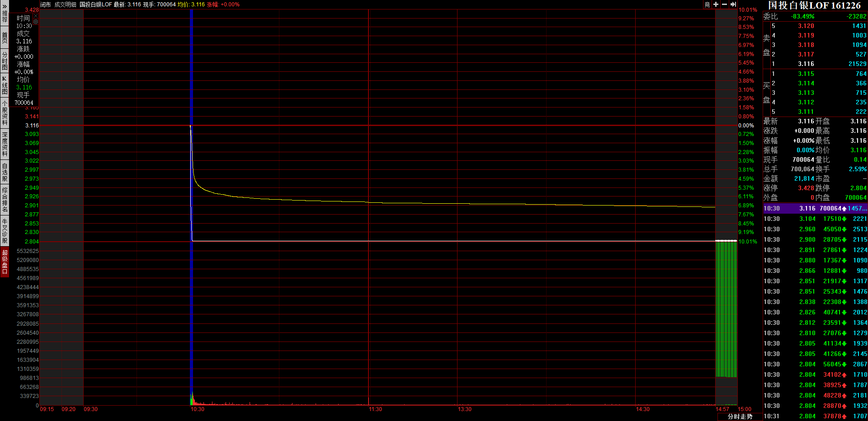Viewport: 868px width, 421px height.
Task: Close the floating time info box
Action: [36, 16]
